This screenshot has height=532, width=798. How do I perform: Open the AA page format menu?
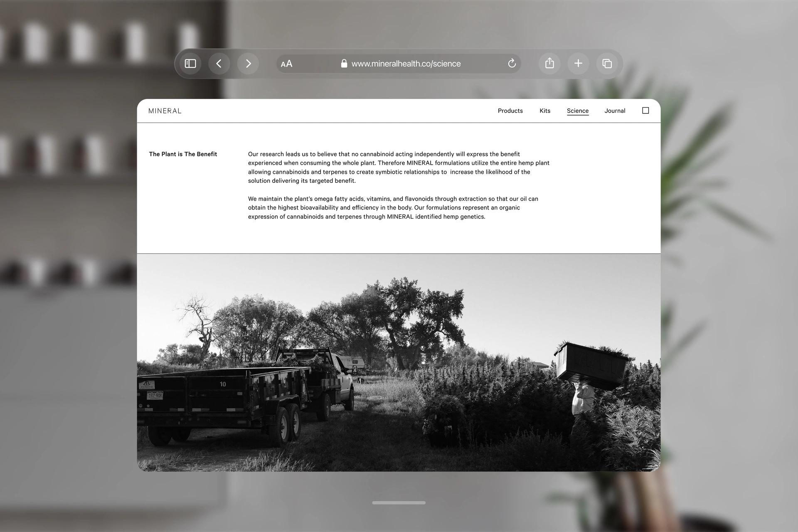pos(286,64)
